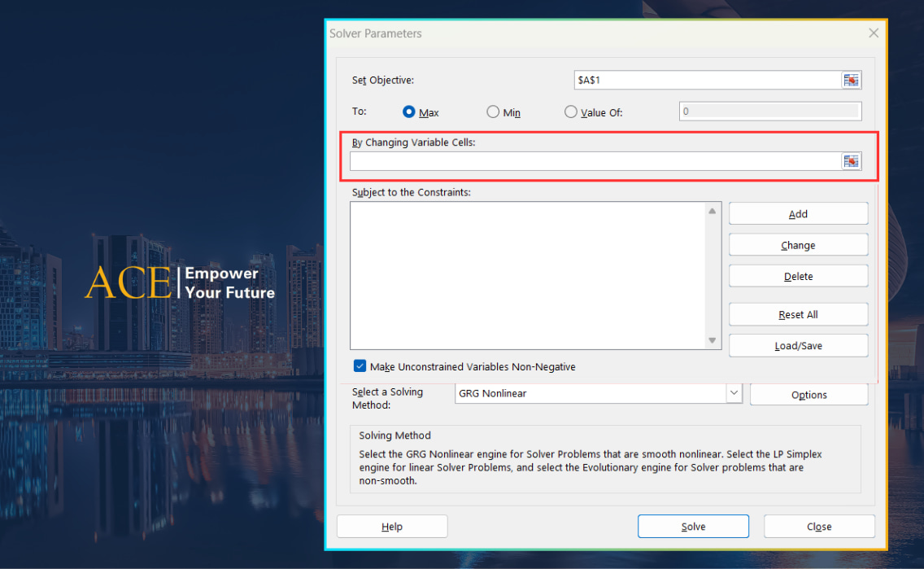Image resolution: width=924 pixels, height=569 pixels.
Task: Click the Solve button
Action: 693,527
